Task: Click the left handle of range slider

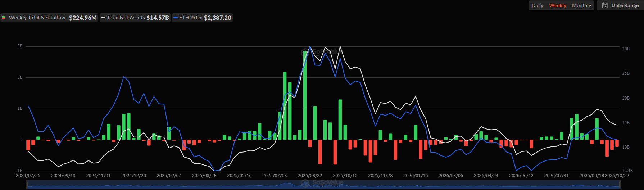Action: (27, 185)
